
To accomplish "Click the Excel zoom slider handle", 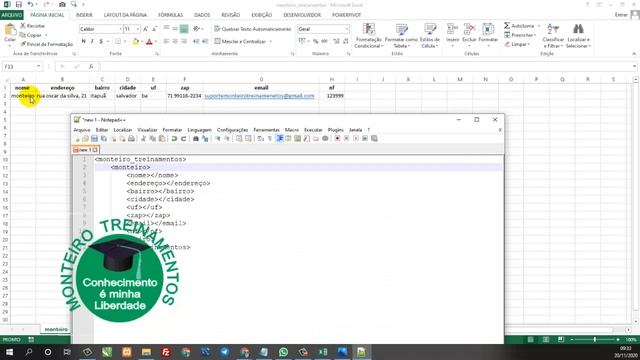I will (595, 340).
